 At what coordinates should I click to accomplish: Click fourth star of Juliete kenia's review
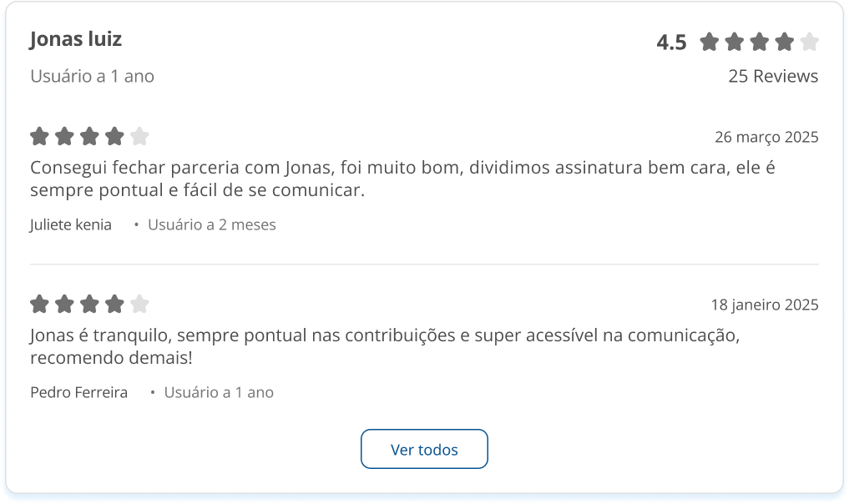114,136
